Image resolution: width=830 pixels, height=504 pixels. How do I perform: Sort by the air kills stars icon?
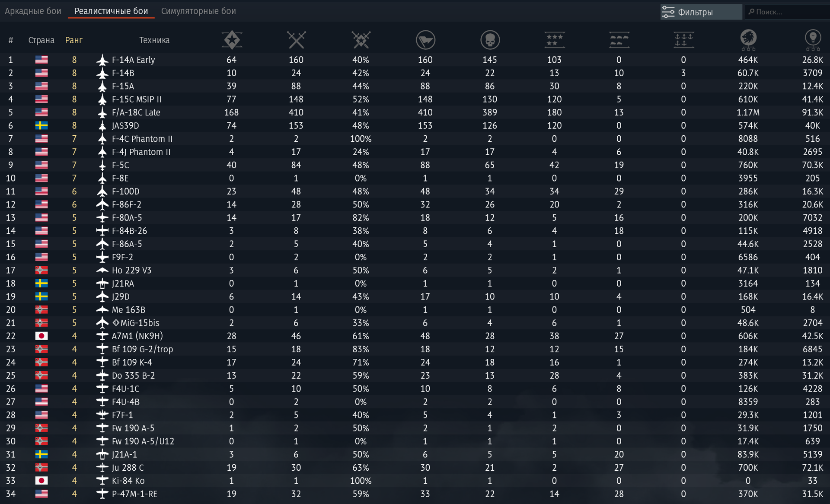(554, 40)
